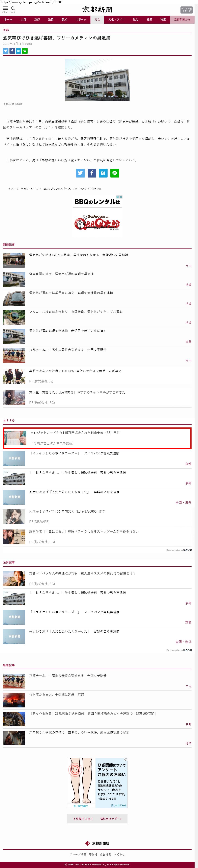Viewport: 198px width, 868px height.
Task: Click large Facebook share button below article
Action: tap(92, 173)
